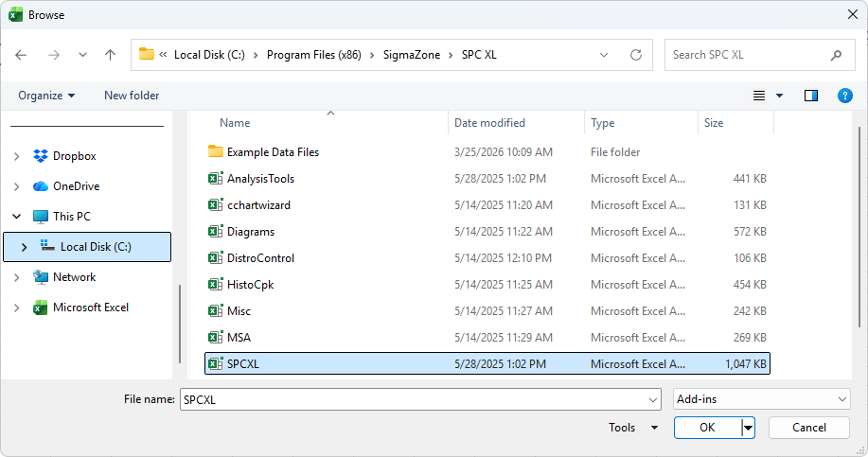Screen dimensions: 868x457
Task: Select the MSA add-in icon
Action: click(215, 338)
